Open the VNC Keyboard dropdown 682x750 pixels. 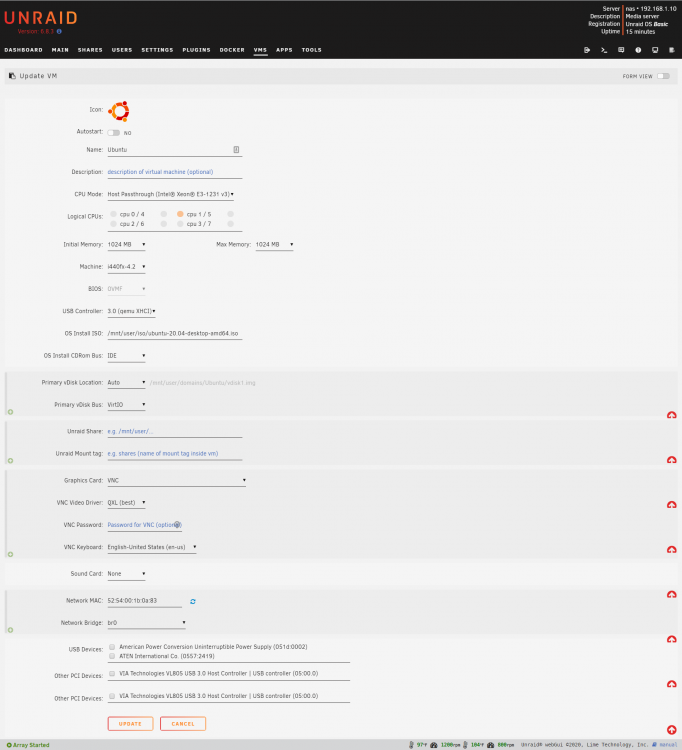tap(152, 547)
